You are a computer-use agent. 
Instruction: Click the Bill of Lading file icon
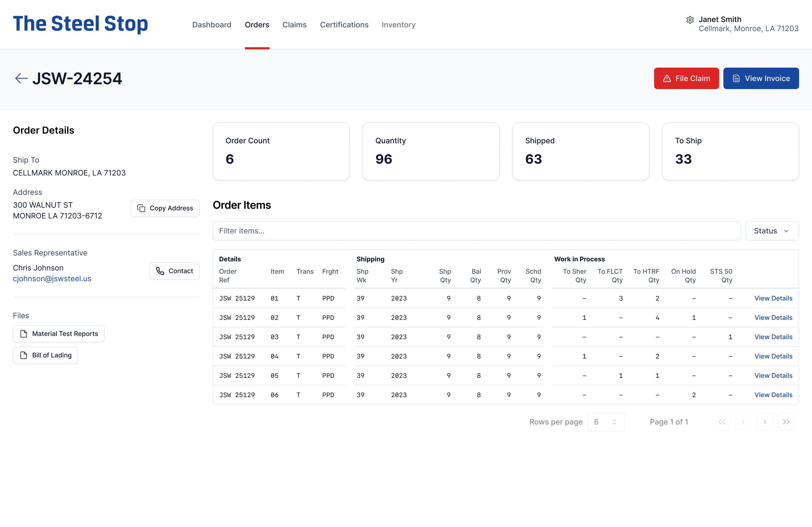24,355
